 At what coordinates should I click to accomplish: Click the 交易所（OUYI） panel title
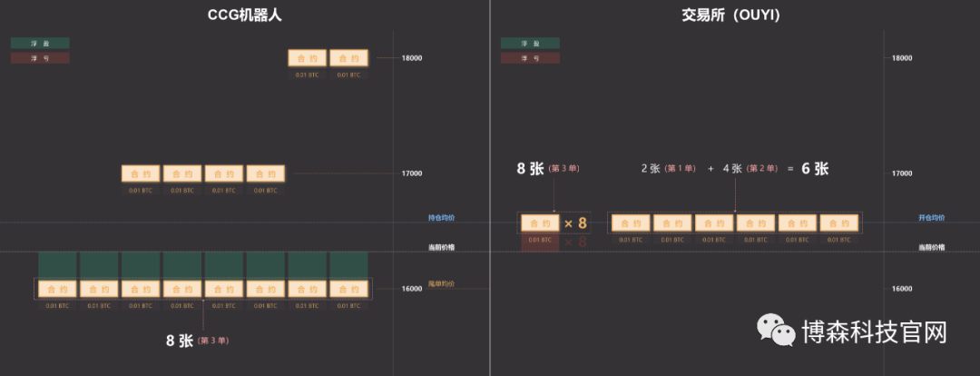pos(731,15)
